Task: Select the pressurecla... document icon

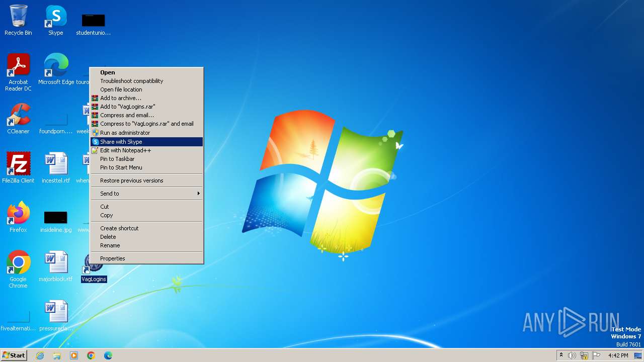Action: tap(56, 316)
